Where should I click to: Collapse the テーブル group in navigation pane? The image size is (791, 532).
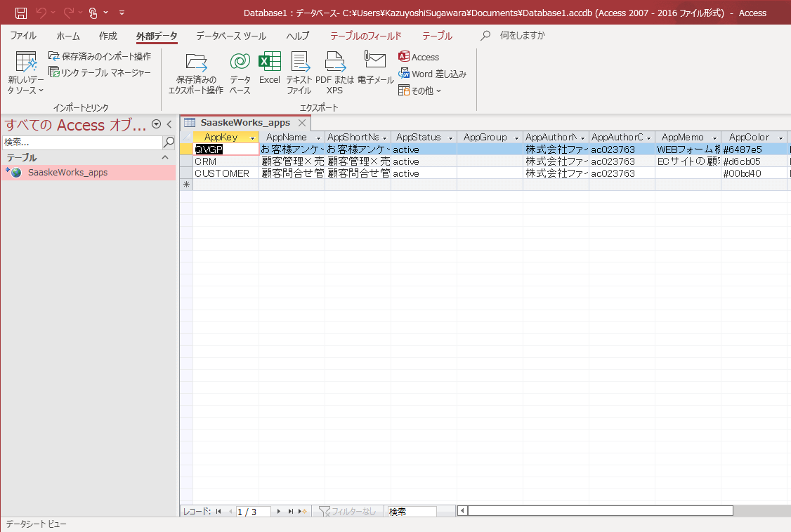(165, 158)
